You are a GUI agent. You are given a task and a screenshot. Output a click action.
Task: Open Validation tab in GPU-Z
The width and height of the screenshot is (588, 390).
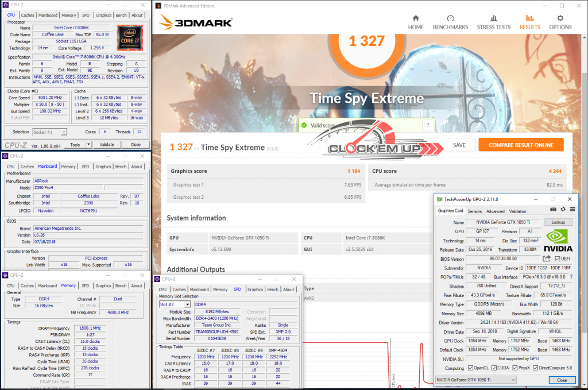[517, 211]
